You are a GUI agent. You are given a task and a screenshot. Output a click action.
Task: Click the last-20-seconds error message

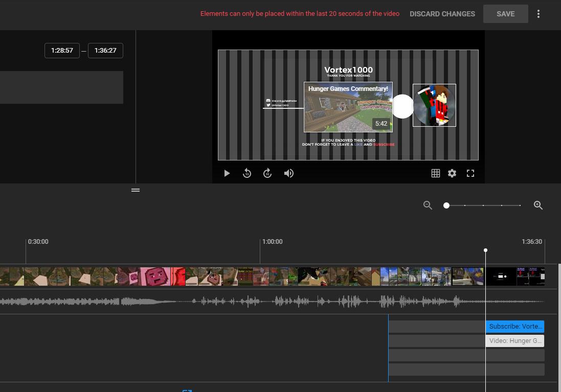[x=300, y=14]
